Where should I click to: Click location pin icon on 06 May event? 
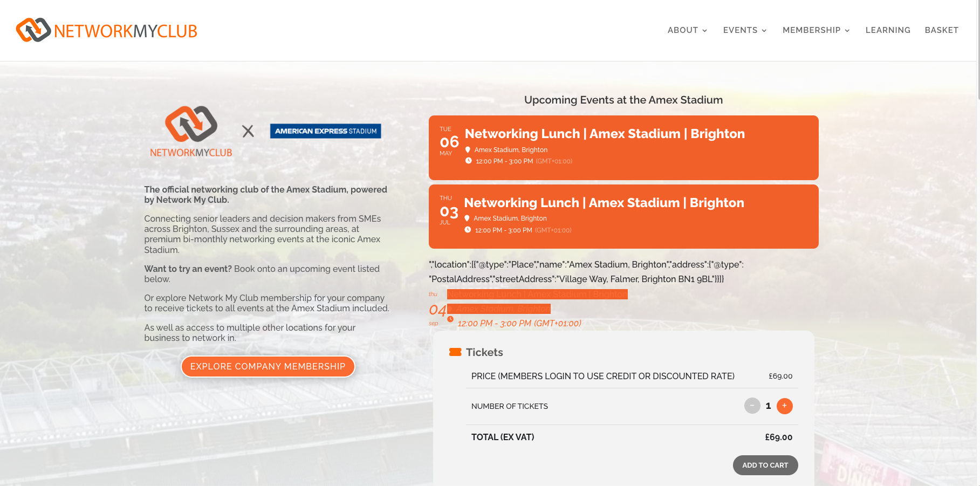[468, 150]
